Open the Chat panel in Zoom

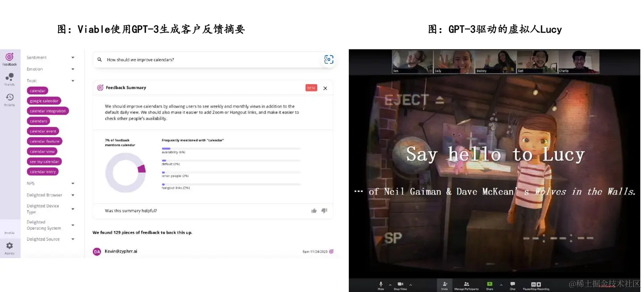coord(513,286)
